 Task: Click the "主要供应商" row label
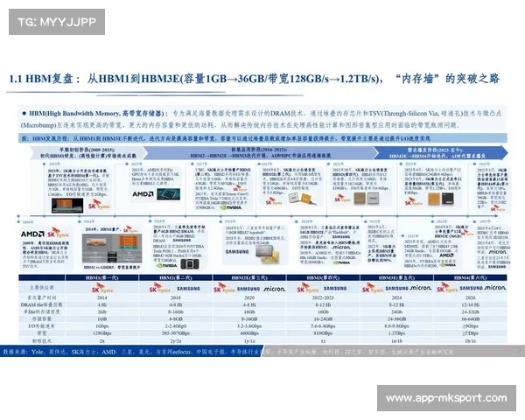[41, 288]
